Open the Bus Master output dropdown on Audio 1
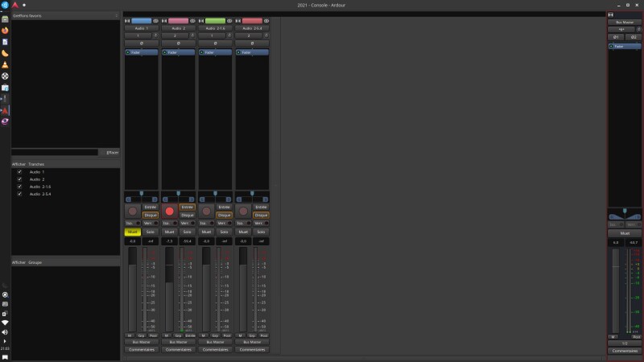The height and width of the screenshot is (362, 644). pyautogui.click(x=141, y=342)
